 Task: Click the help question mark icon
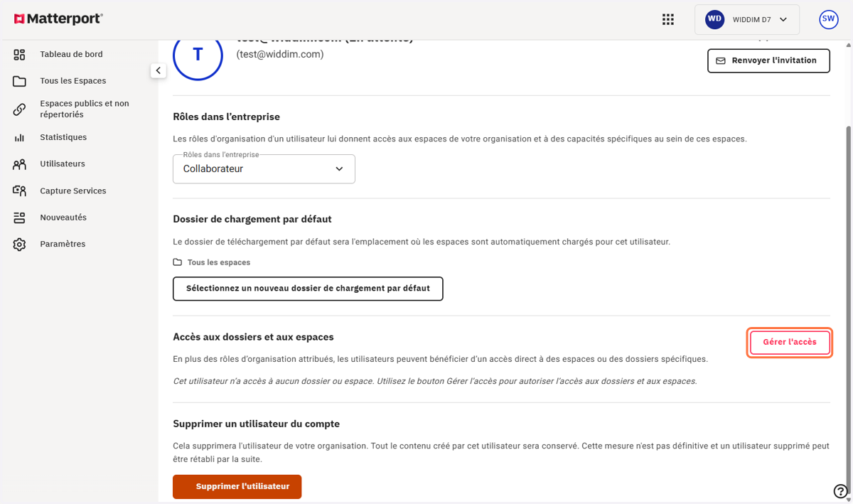pyautogui.click(x=840, y=491)
